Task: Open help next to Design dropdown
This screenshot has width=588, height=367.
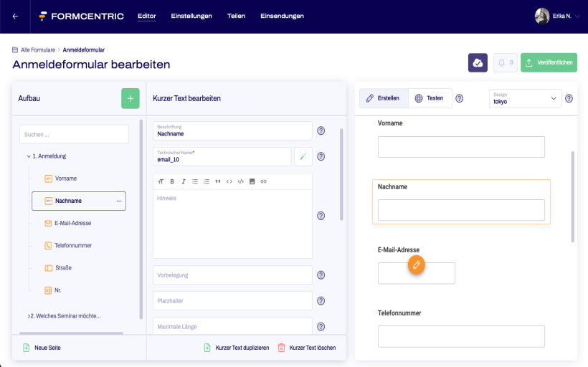Action: point(569,98)
